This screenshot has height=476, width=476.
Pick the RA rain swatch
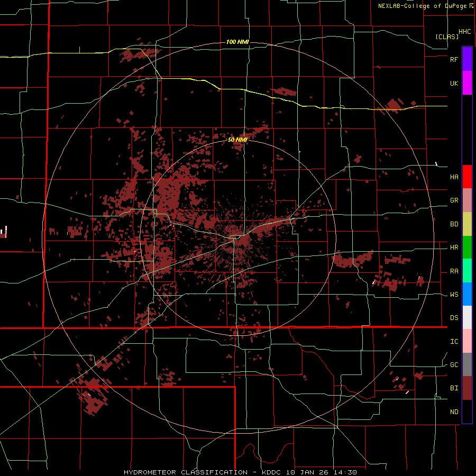(467, 271)
